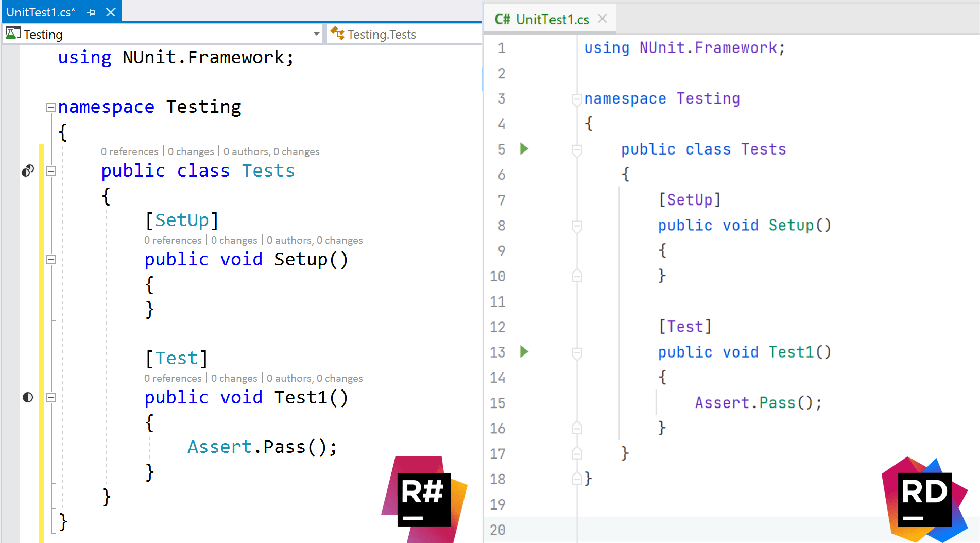The image size is (980, 543).
Task: Run Tests class via green arrow at line 5
Action: click(x=524, y=149)
